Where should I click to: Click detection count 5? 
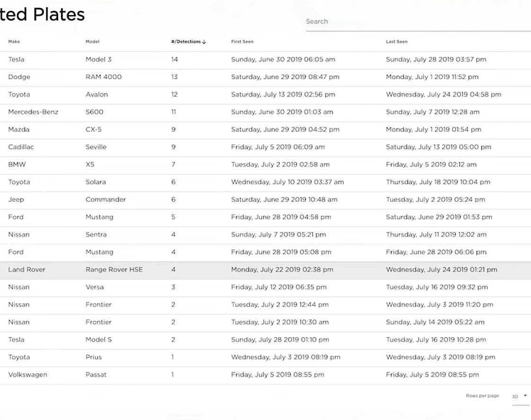[173, 217]
